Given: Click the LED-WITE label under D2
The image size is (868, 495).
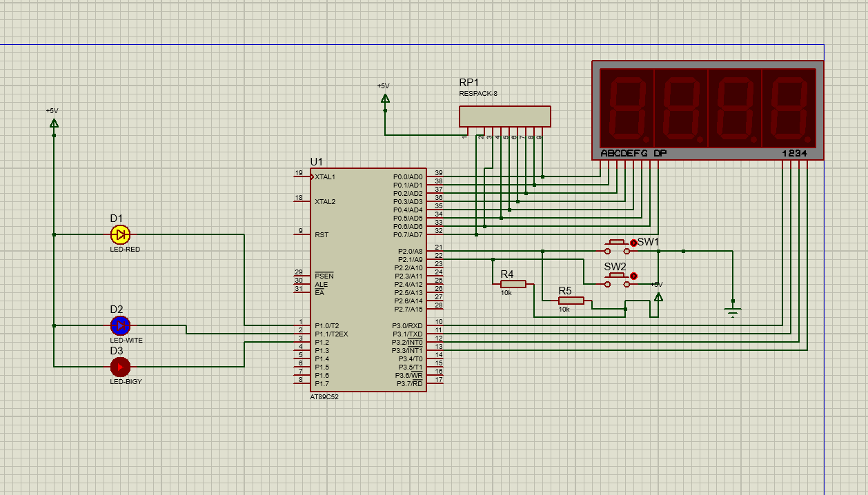Looking at the screenshot, I should tap(126, 341).
